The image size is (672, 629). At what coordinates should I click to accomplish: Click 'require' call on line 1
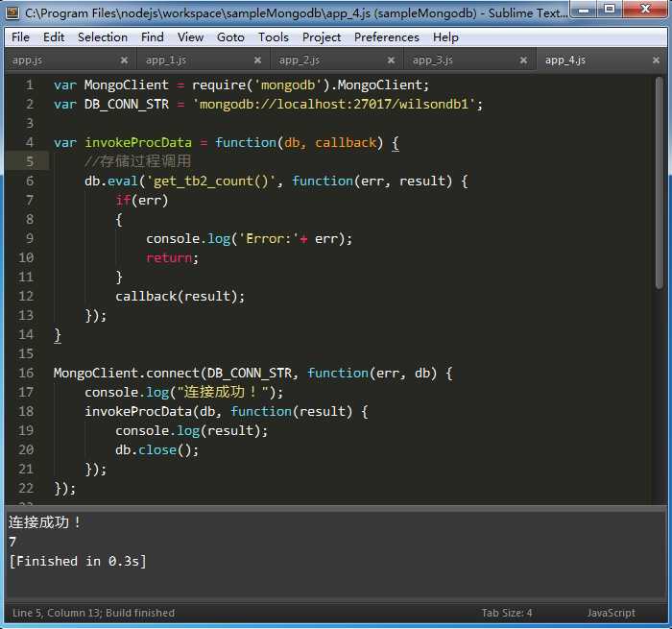[219, 85]
